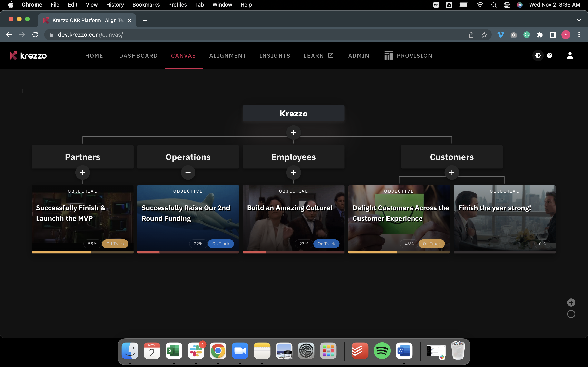The width and height of the screenshot is (588, 367).
Task: Zoom in the canvas with plus icon
Action: pyautogui.click(x=571, y=302)
